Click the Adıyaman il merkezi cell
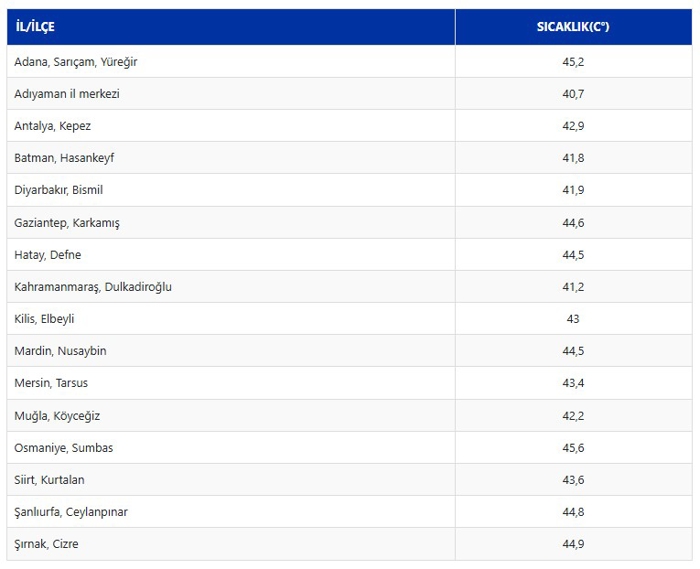 point(67,94)
